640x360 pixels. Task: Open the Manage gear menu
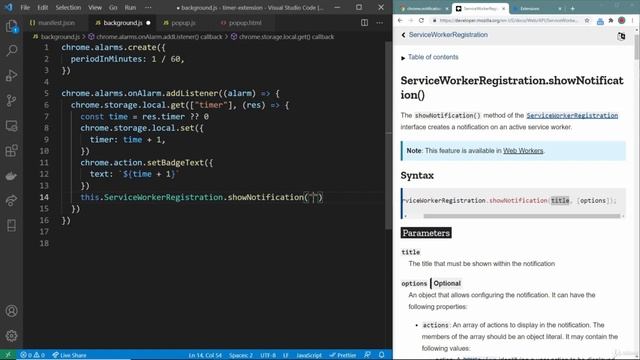11,336
